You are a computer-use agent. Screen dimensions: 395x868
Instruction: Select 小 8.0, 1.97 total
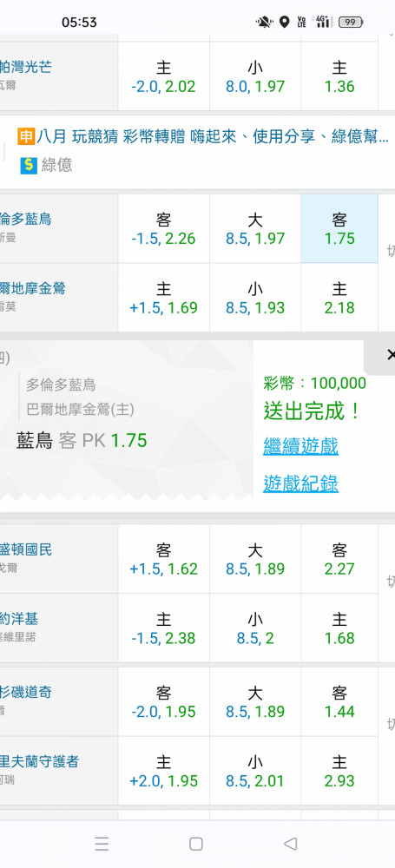(255, 76)
